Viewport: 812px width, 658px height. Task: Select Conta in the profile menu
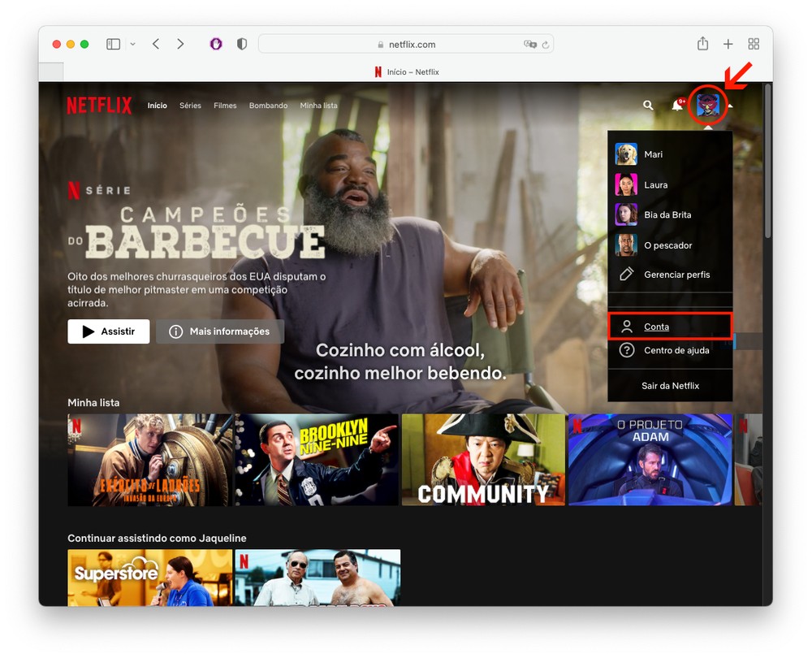(656, 327)
